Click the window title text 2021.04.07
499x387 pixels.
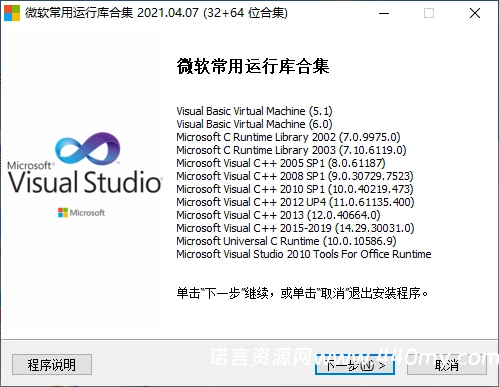tap(168, 13)
